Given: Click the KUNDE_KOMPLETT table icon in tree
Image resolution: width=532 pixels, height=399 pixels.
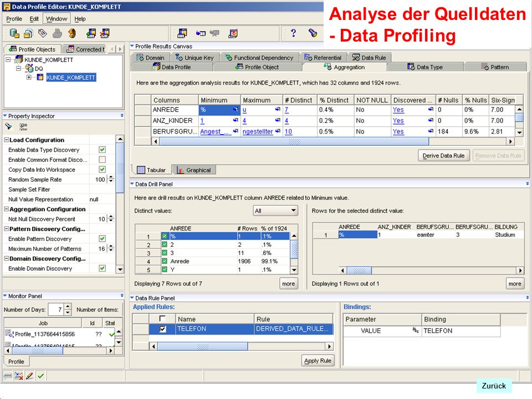Looking at the screenshot, I should [40, 78].
